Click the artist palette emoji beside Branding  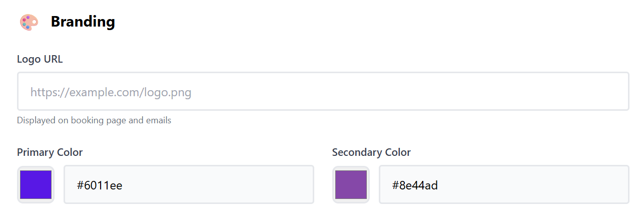click(28, 22)
